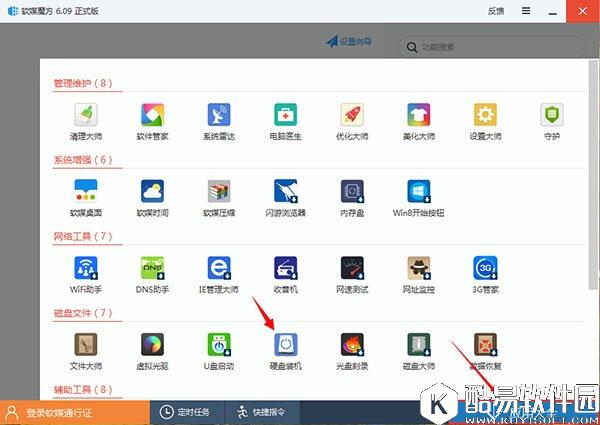Screen dimensions: 600x425
Task: Open Win8开始按钮 tool icon
Action: [419, 191]
